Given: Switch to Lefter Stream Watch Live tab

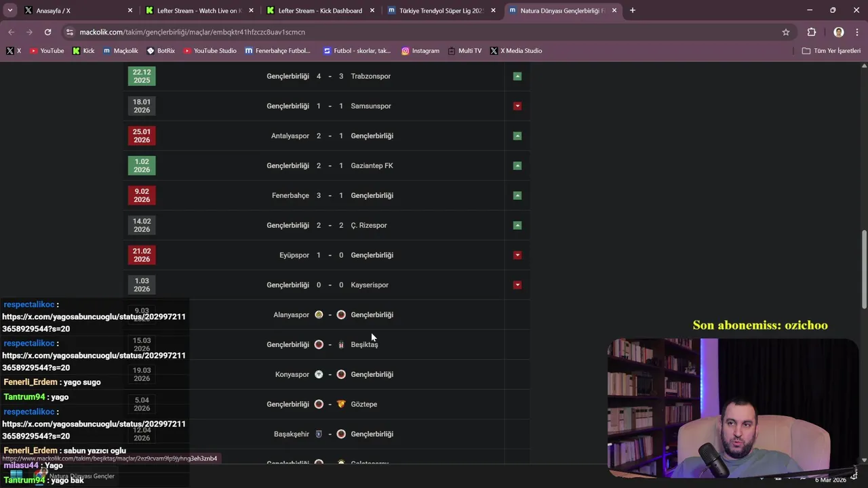Looking at the screenshot, I should point(199,10).
